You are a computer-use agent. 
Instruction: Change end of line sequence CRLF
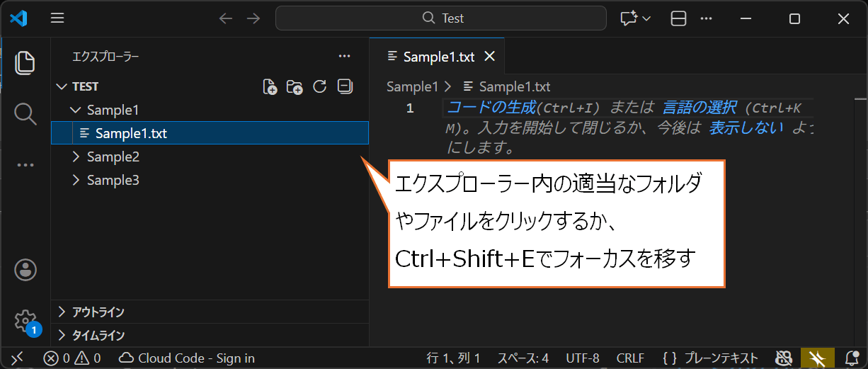point(630,358)
